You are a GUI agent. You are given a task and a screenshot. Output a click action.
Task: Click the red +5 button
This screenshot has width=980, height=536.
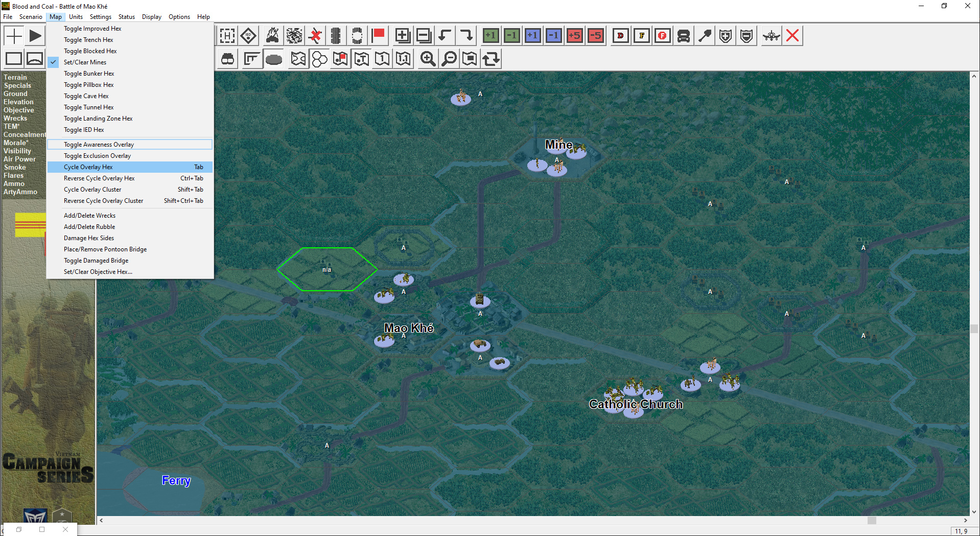[x=575, y=36]
